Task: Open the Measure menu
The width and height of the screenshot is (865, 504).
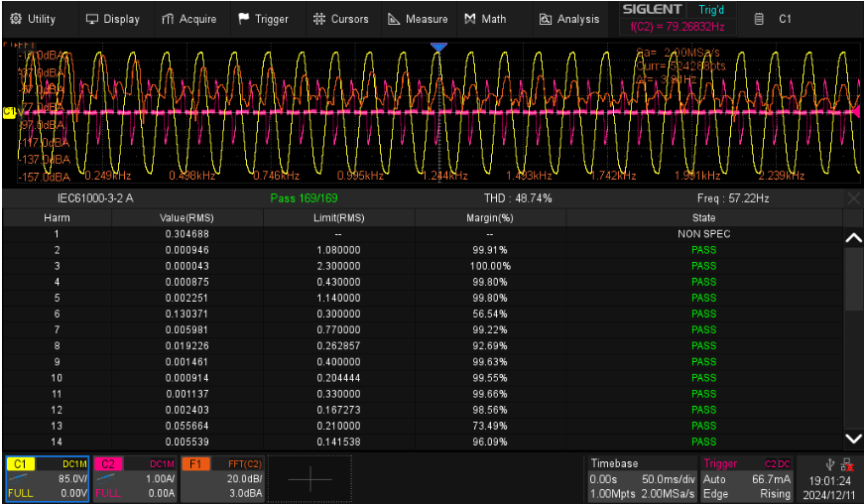Action: [x=418, y=19]
